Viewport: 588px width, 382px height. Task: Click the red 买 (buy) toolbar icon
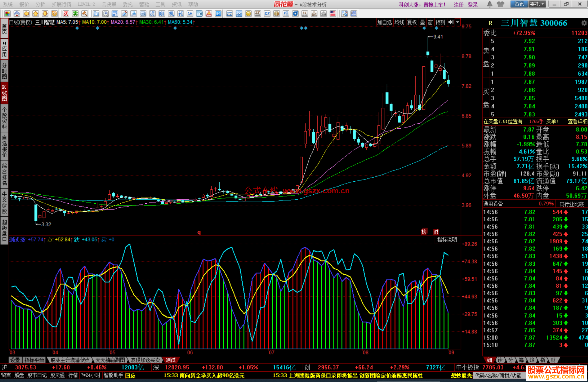pos(66,14)
